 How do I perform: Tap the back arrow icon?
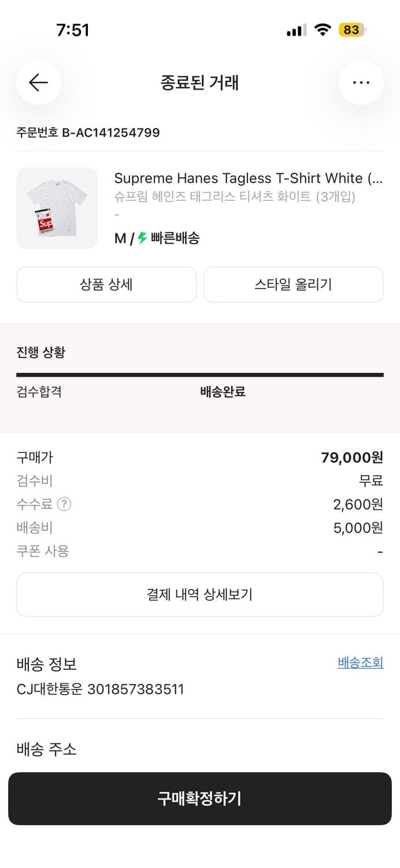[38, 83]
